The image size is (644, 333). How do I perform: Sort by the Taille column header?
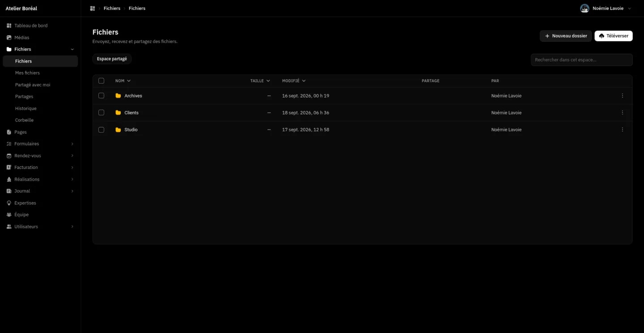260,81
